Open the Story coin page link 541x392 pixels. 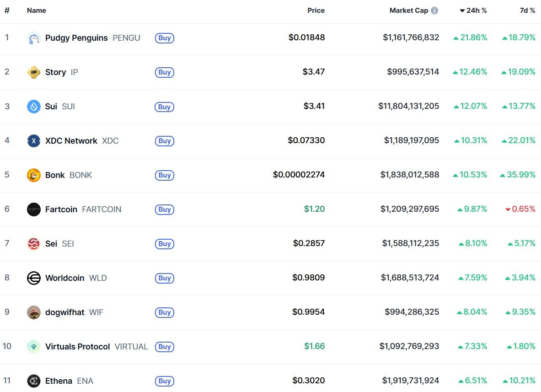pos(55,72)
